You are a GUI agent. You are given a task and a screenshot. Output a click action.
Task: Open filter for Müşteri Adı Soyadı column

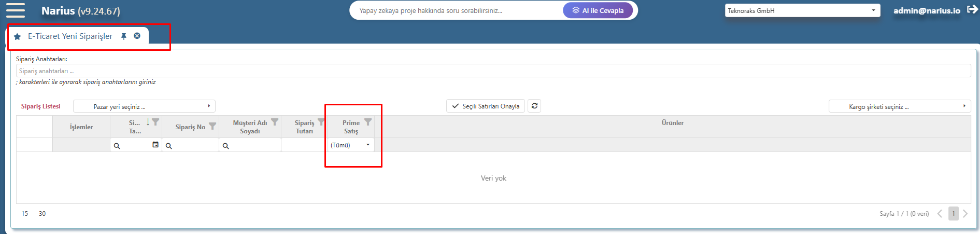tap(275, 122)
